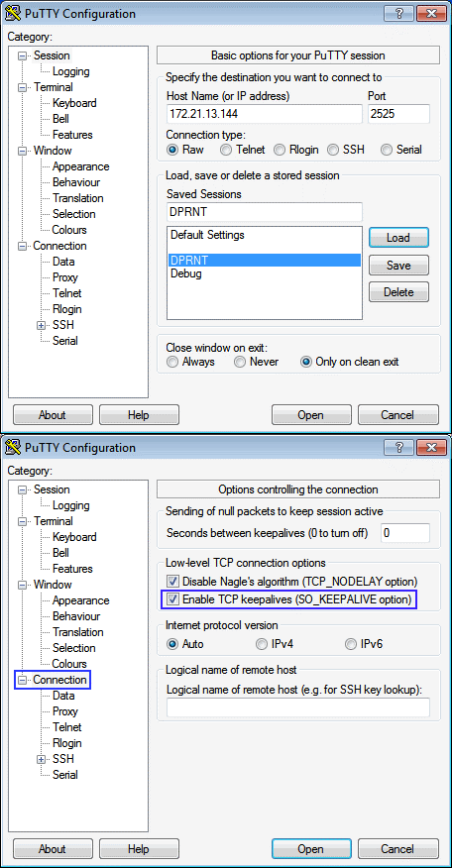Click the Seconds between keepalives field
Image resolution: width=452 pixels, height=868 pixels.
[x=405, y=533]
